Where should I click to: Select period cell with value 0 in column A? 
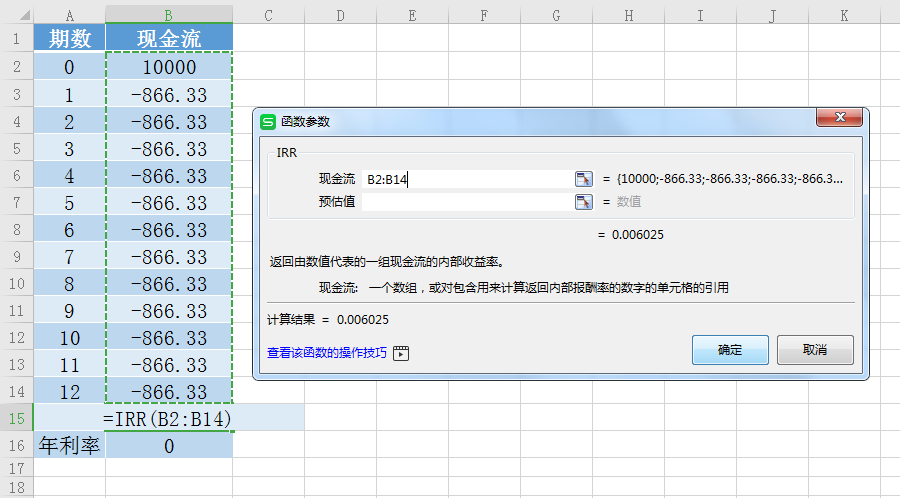point(69,67)
